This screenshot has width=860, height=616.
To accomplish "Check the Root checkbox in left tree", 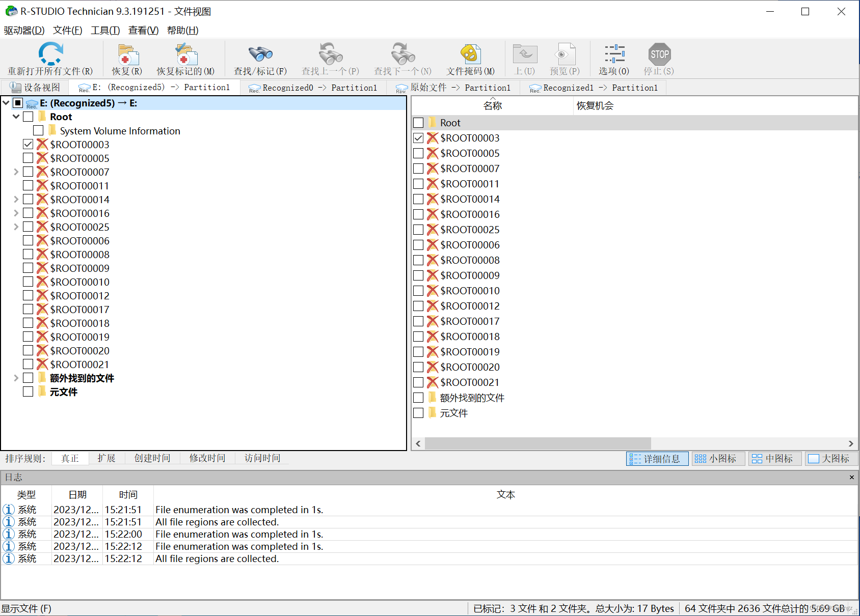I will [28, 117].
